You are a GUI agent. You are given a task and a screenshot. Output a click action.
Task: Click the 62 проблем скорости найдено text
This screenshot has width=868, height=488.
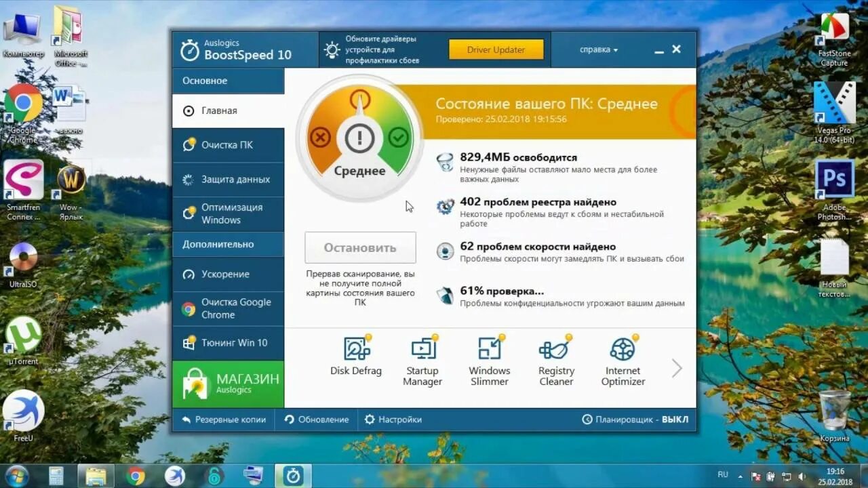point(538,247)
